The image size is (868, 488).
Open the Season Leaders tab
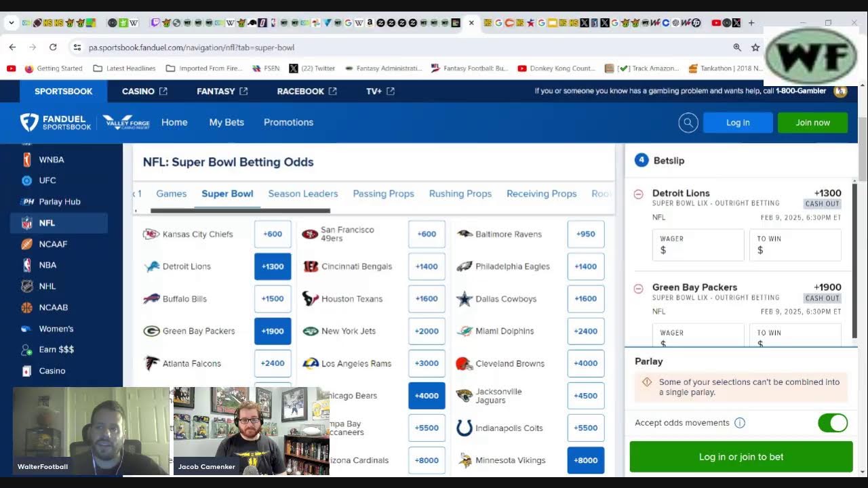pos(303,194)
